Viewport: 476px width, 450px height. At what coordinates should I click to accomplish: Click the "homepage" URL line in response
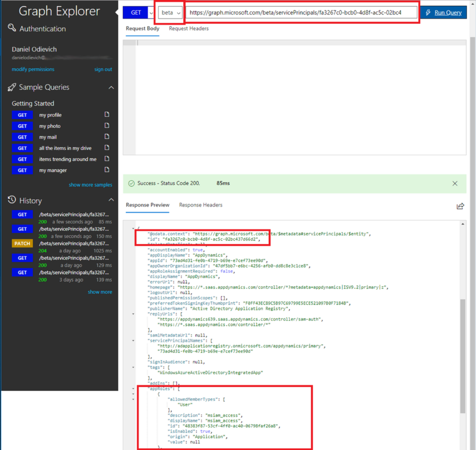(268, 287)
